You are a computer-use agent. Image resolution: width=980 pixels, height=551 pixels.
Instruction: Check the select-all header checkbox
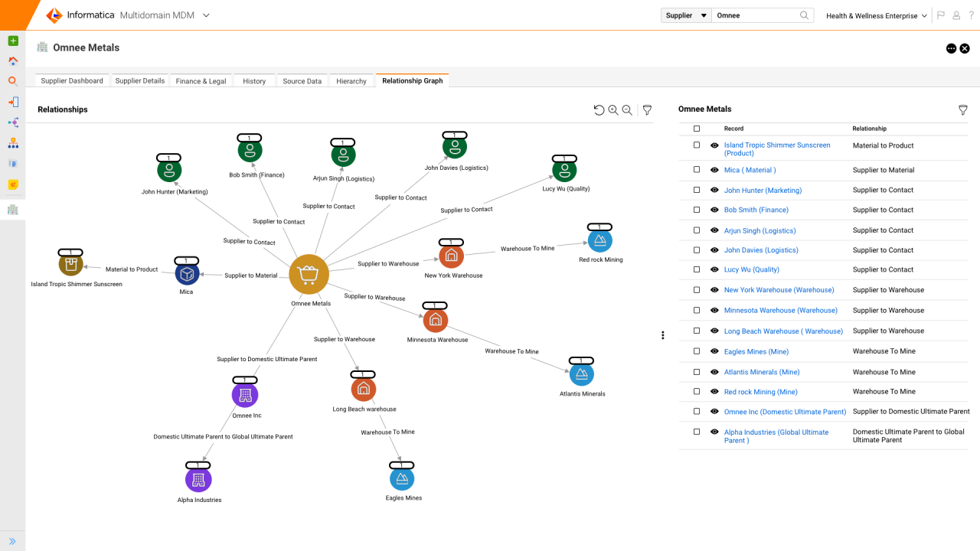click(697, 129)
